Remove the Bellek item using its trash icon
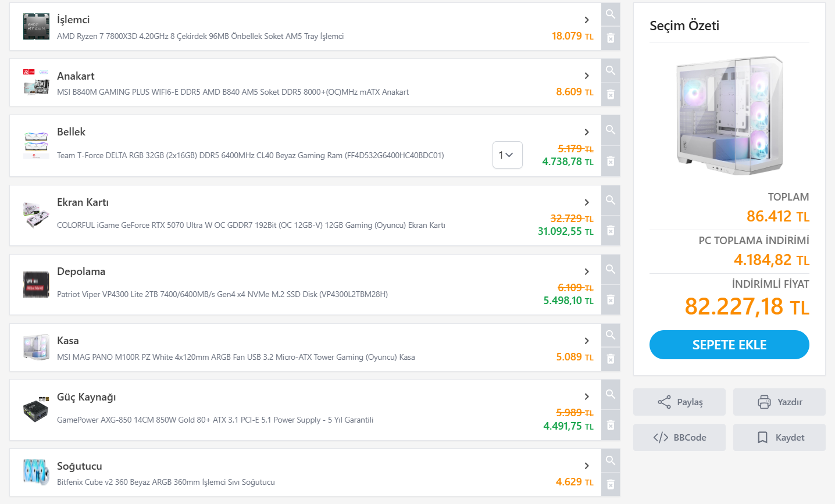This screenshot has height=504, width=835. click(x=611, y=161)
